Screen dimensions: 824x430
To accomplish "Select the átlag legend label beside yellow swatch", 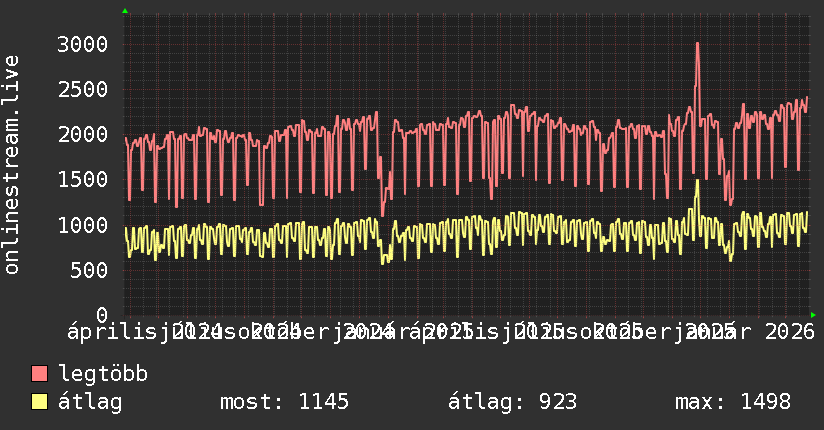I will click(91, 402).
